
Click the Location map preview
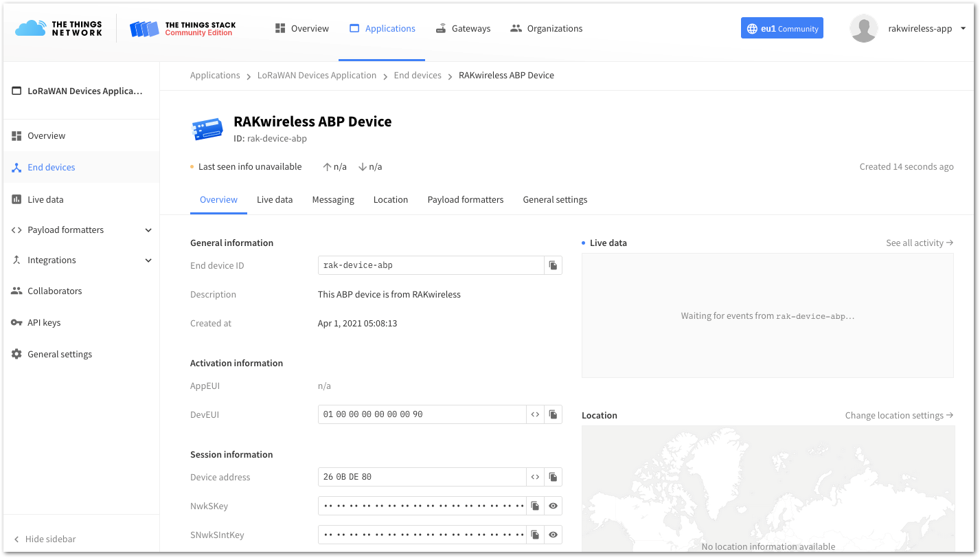[768, 489]
